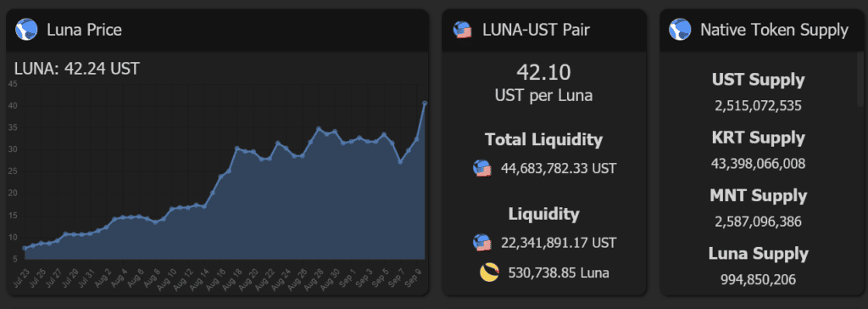Click the 530,738.85 Luna value
This screenshot has width=868, height=309.
559,273
